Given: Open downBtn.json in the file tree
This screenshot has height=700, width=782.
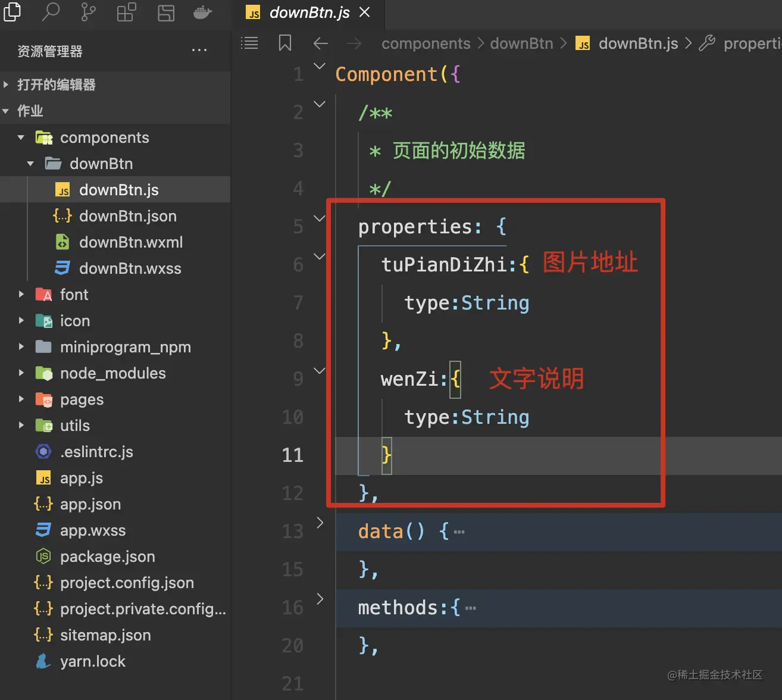Looking at the screenshot, I should [115, 216].
